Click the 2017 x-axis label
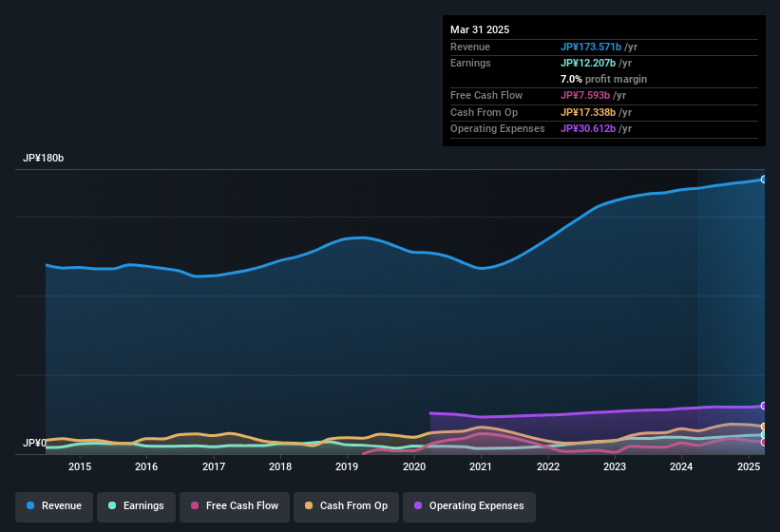Screen dimensions: 780x532 pos(214,466)
